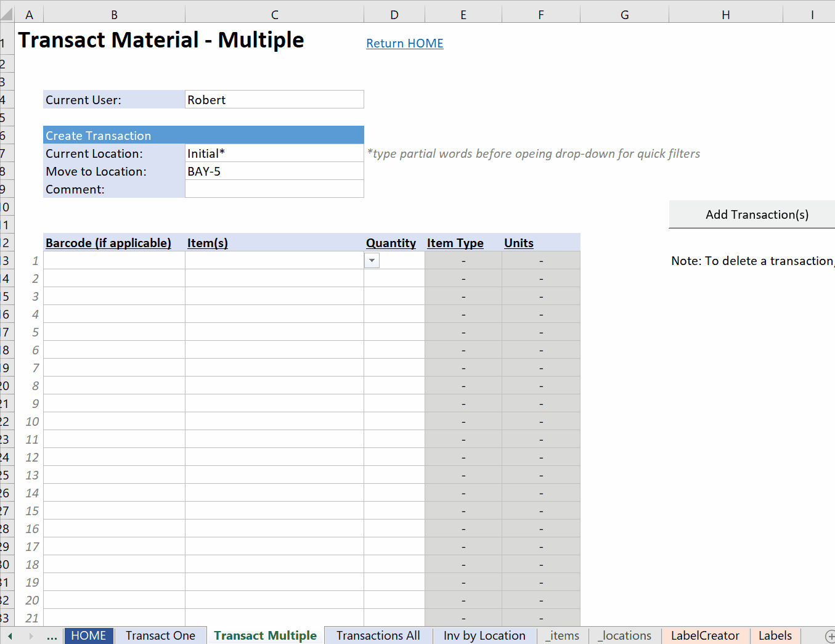Open the _items sheet tab

click(562, 635)
